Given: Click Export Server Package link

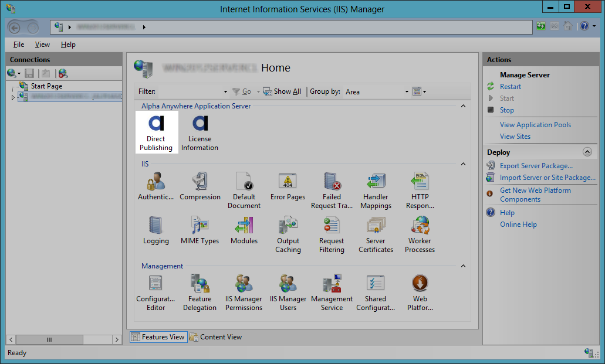Looking at the screenshot, I should [536, 166].
